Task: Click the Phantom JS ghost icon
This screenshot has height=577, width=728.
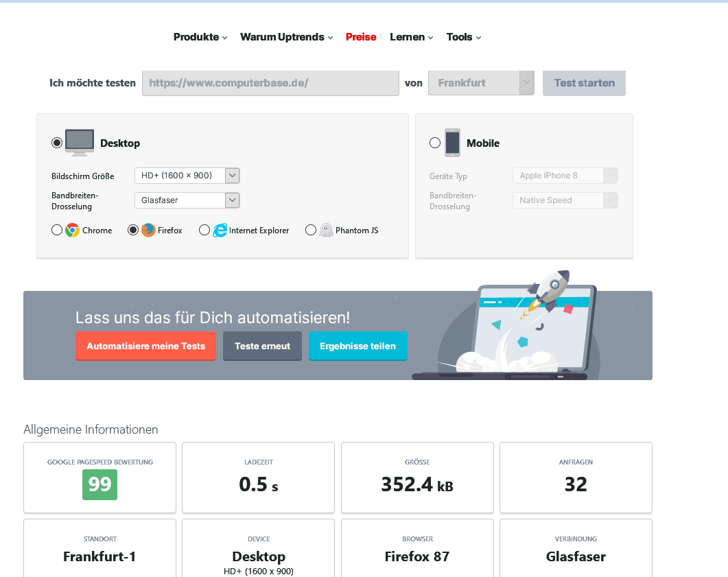Action: tap(326, 231)
